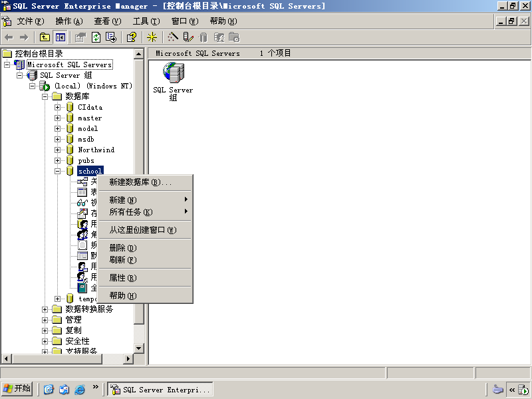Collapse the SQL Server 组 node

pos(20,75)
